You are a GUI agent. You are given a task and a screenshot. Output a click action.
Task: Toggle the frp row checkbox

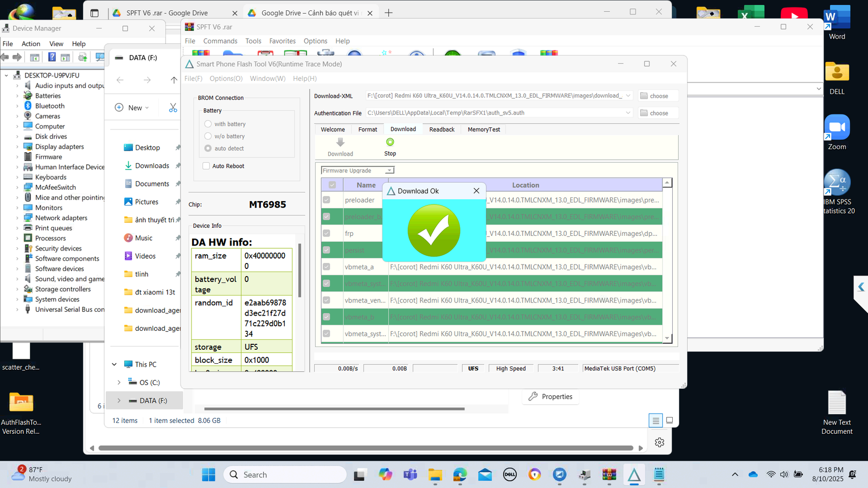327,233
